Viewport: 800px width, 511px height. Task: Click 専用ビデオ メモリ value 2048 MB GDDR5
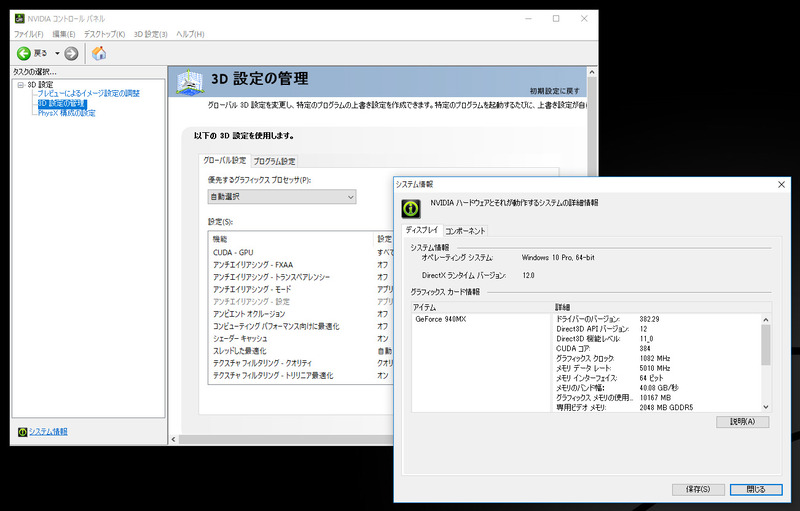666,407
